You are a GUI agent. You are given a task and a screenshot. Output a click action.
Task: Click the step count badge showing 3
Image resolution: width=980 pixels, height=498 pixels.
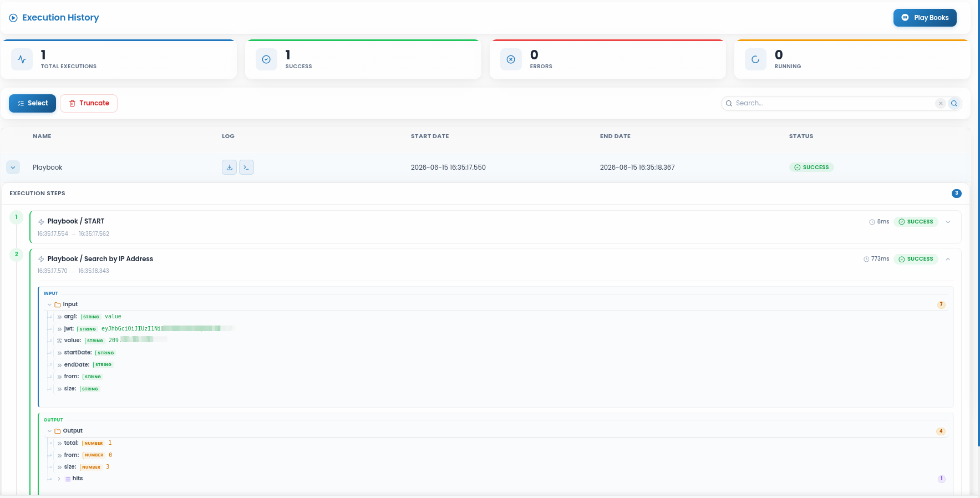click(956, 194)
